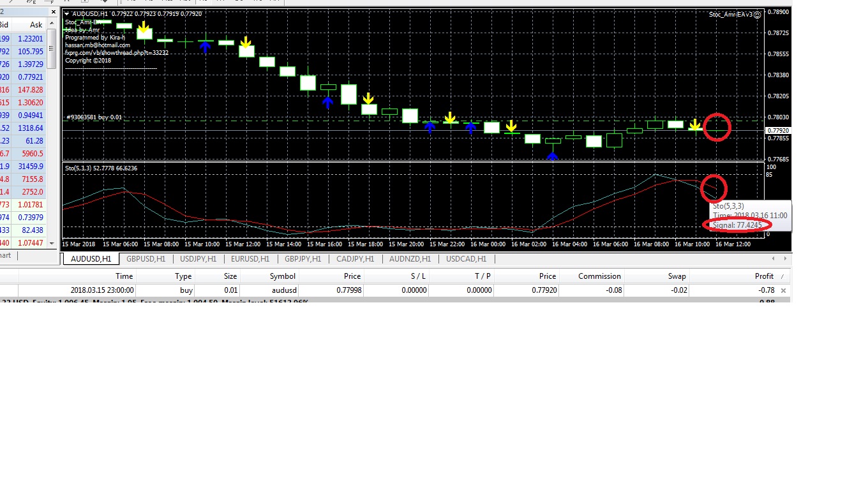Sort trades by Symbol column header
The width and height of the screenshot is (868, 490).
[x=282, y=276]
